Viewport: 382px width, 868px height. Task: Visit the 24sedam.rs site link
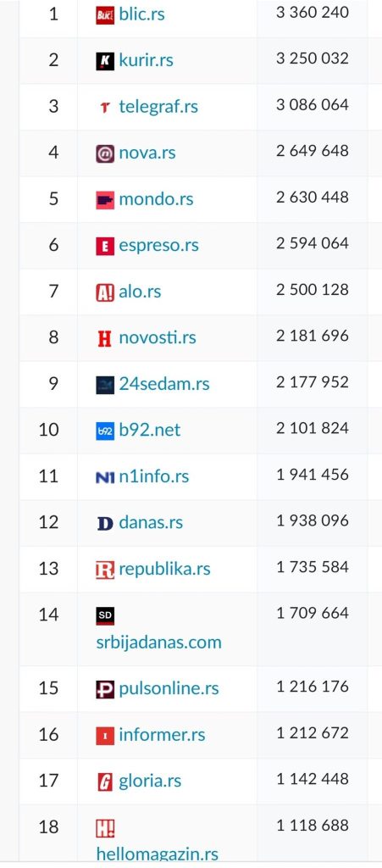(164, 384)
